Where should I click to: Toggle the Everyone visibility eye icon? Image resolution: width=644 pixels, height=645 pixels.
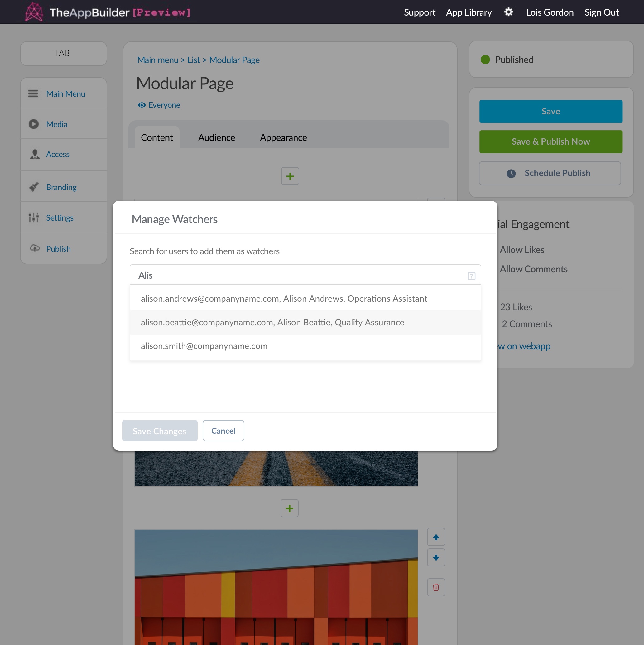pyautogui.click(x=141, y=104)
